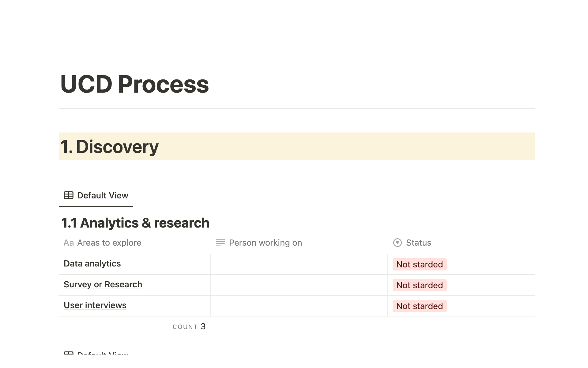This screenshot has height=368, width=588.
Task: Open the Data analytics page
Action: click(x=92, y=264)
